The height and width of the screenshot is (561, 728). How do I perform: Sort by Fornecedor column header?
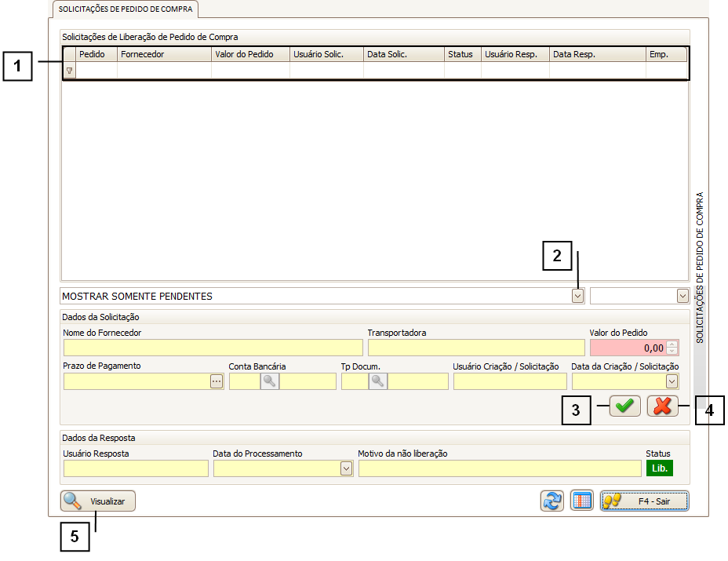click(x=164, y=54)
